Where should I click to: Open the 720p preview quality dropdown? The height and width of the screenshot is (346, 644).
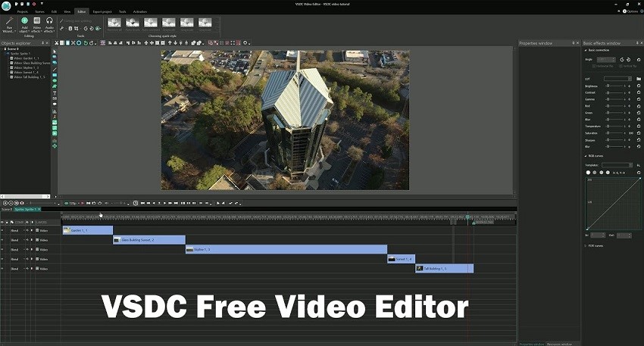72,203
